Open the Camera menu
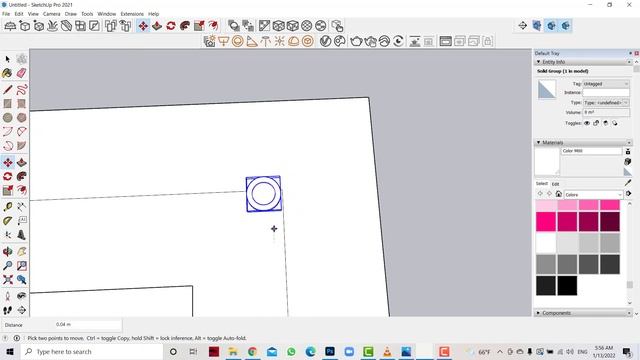Viewport: 640px width, 360px height. point(51,14)
